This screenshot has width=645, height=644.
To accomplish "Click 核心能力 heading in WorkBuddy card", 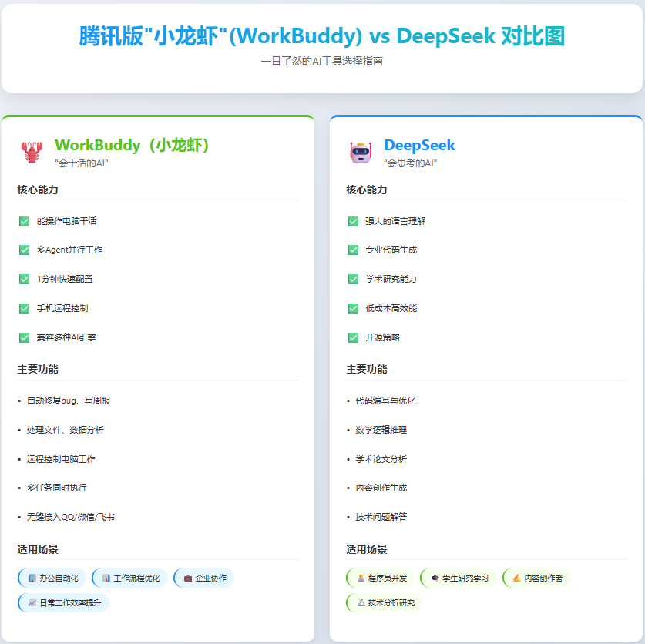I will coord(38,190).
